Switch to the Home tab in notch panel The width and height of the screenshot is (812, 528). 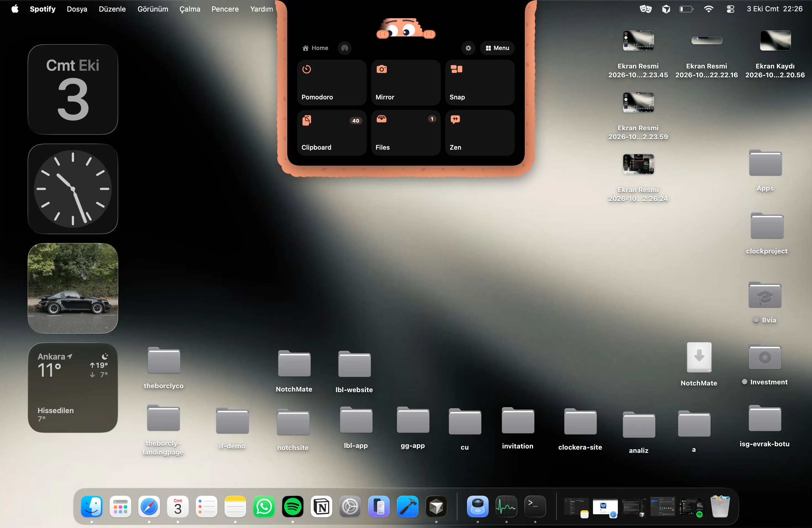point(315,48)
